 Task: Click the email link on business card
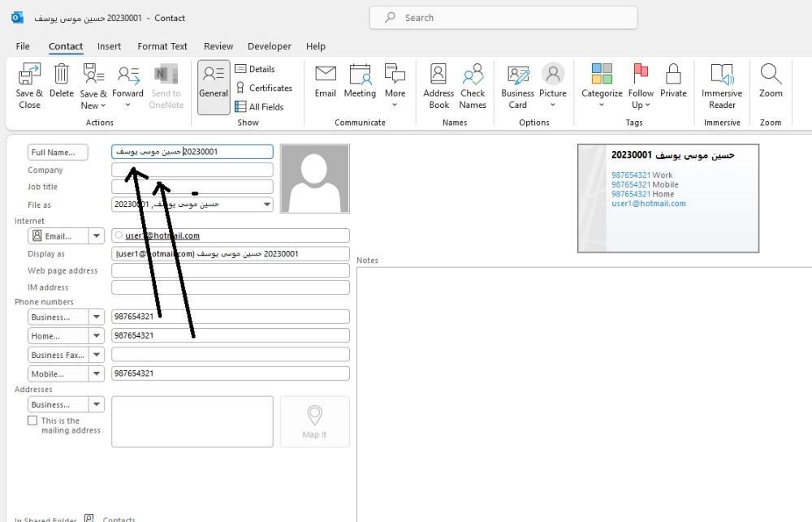[x=648, y=204]
